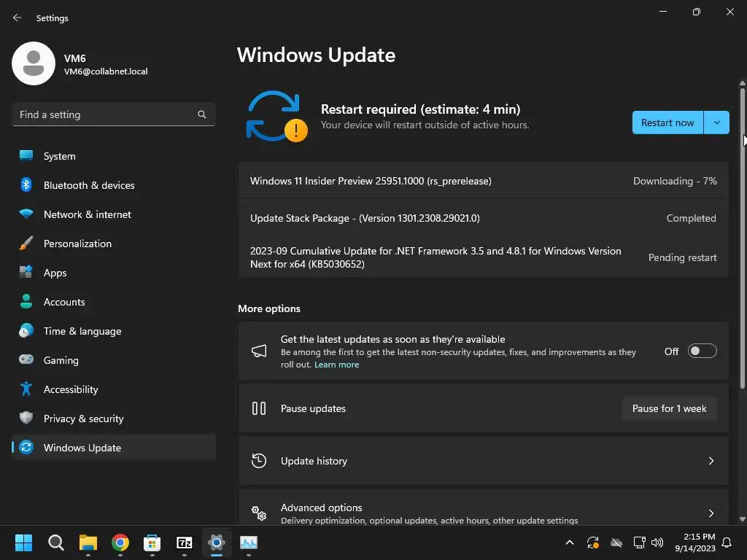Follow the Learn more link
Screen dimensions: 747x560
[336, 365]
